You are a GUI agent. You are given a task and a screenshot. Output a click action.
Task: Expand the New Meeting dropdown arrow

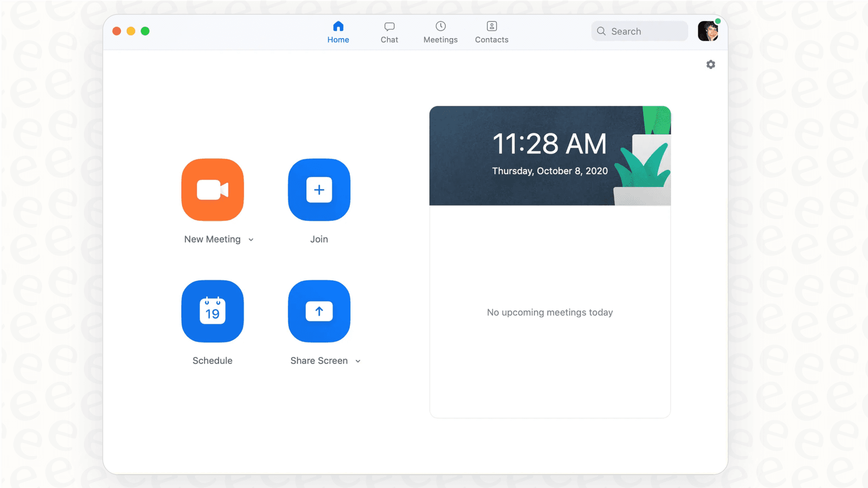click(252, 240)
